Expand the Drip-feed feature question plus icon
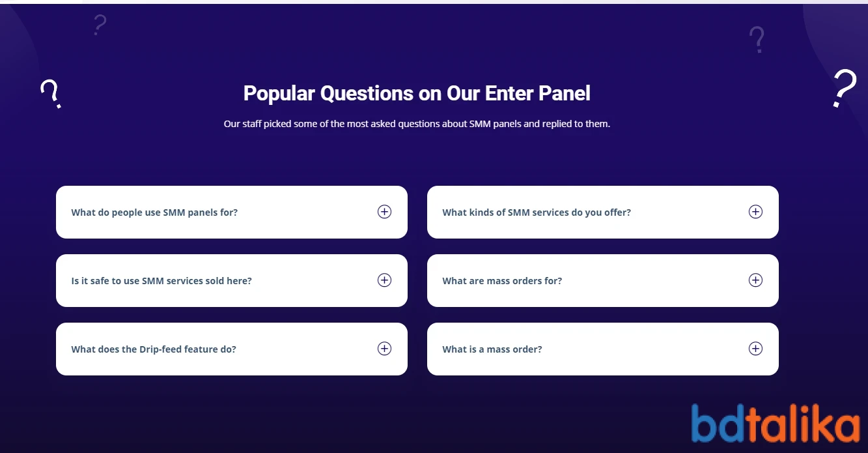 point(384,349)
